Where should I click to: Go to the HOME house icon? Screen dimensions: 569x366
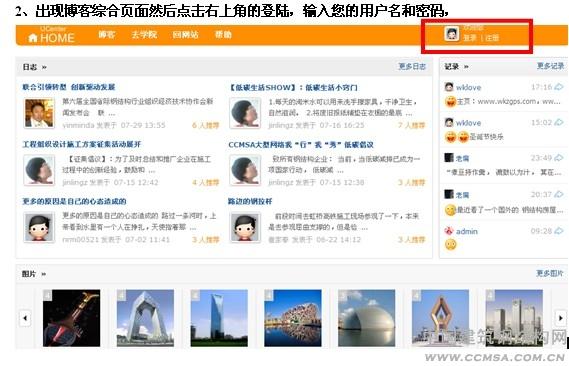click(33, 38)
